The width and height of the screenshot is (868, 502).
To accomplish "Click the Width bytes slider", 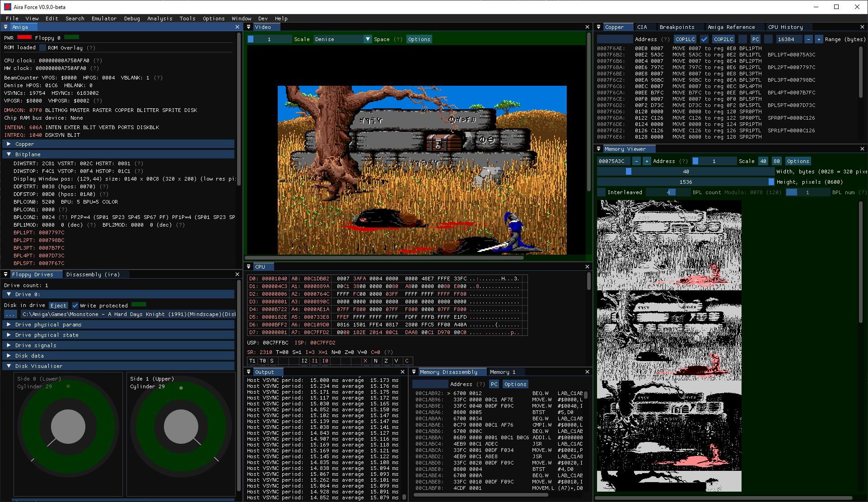I will (686, 172).
